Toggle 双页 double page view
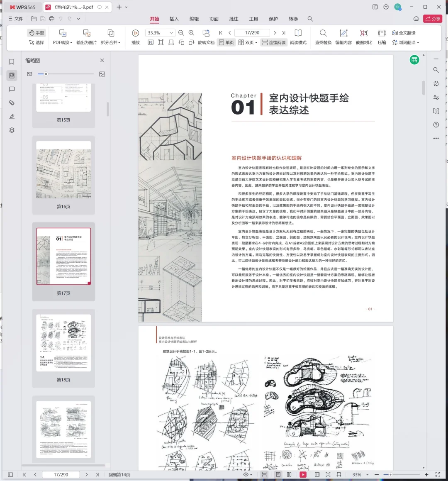The image size is (448, 481). pyautogui.click(x=246, y=42)
